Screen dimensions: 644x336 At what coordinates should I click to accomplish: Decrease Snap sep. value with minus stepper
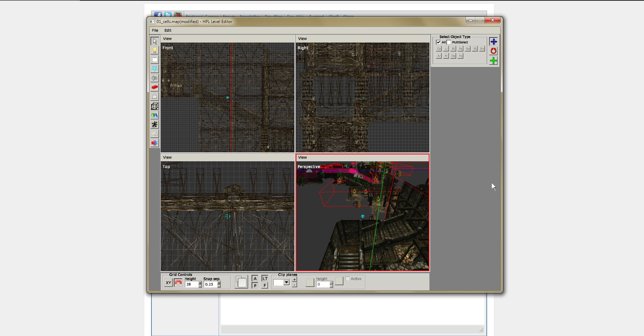[219, 286]
